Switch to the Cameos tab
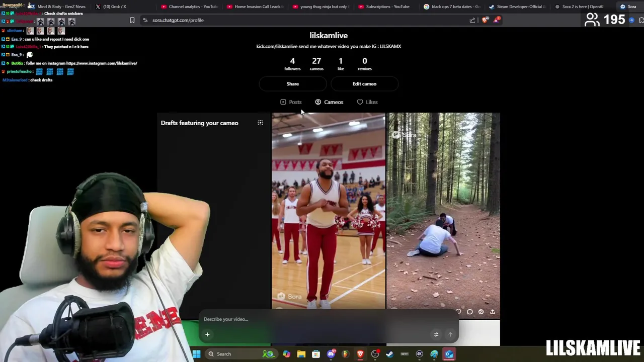The image size is (644, 362). 329,102
